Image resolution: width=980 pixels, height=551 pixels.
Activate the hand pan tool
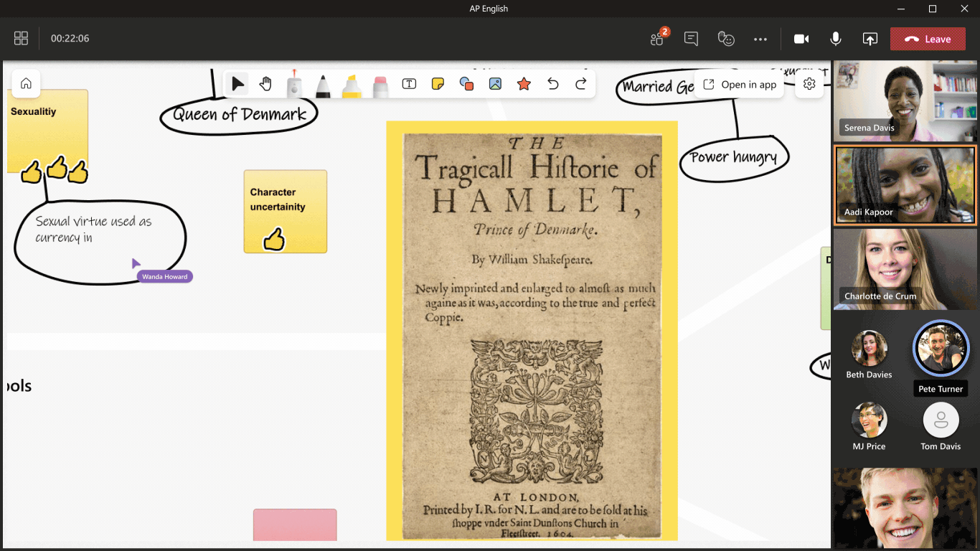265,84
